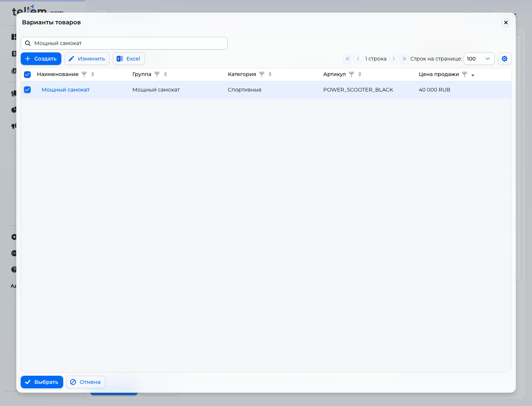
Task: Filter the Цена продажи column
Action: [465, 75]
